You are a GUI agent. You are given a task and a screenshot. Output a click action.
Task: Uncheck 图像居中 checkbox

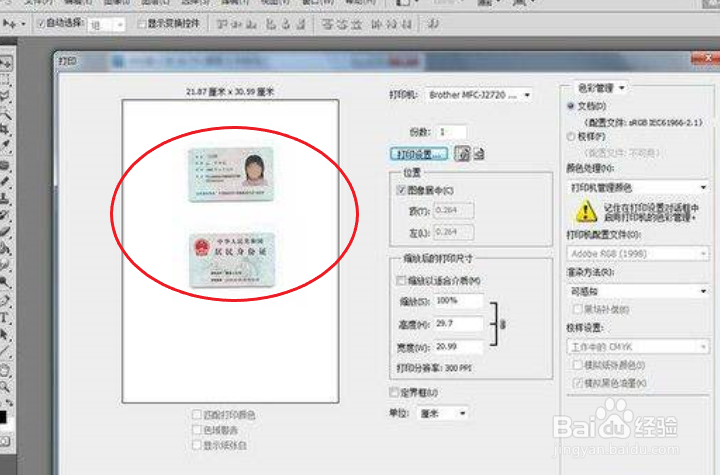(x=401, y=190)
